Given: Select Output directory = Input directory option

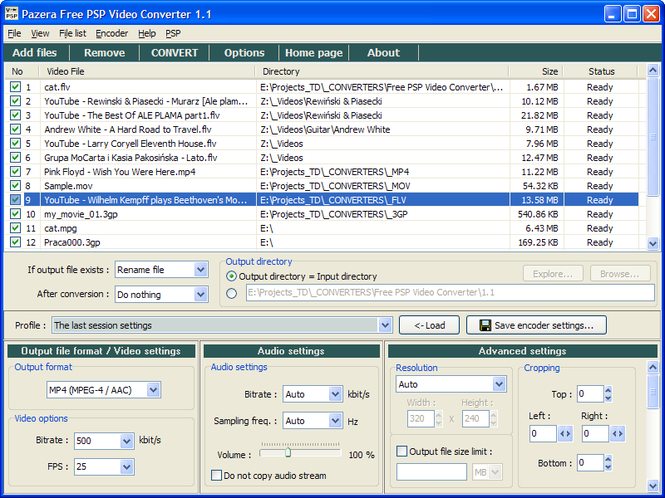Looking at the screenshot, I should pyautogui.click(x=232, y=276).
